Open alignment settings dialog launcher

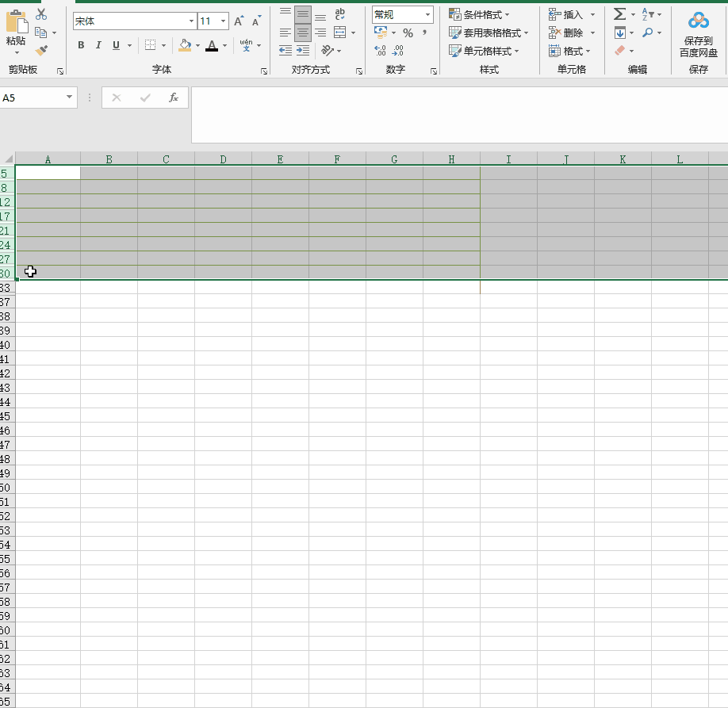click(359, 71)
